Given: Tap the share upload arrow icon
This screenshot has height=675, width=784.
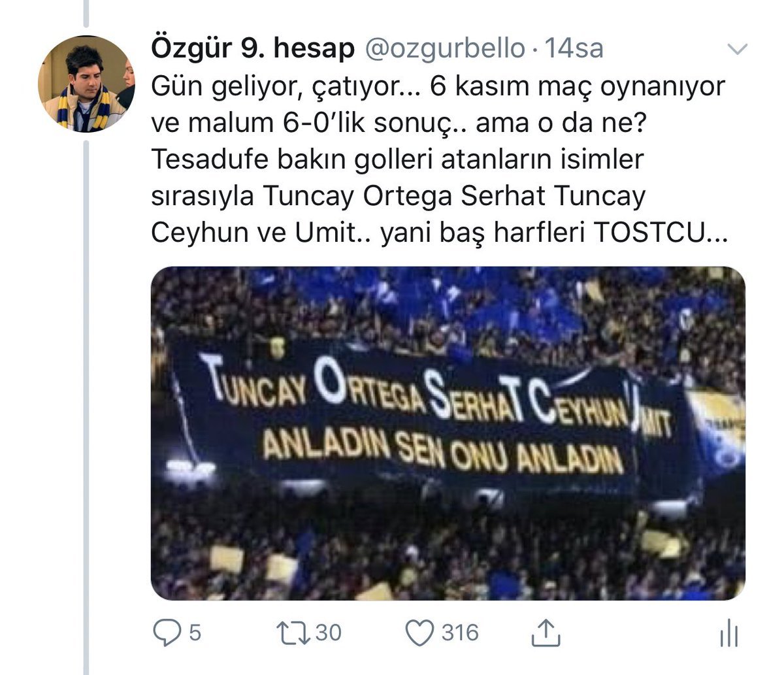Looking at the screenshot, I should pos(546,633).
